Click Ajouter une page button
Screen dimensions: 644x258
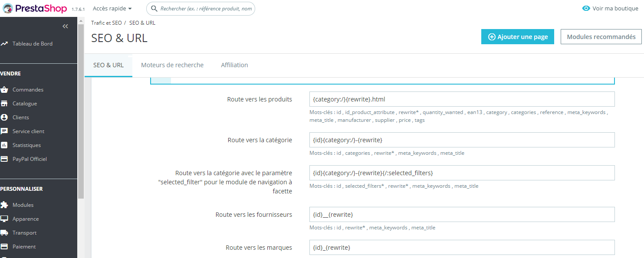tap(518, 37)
